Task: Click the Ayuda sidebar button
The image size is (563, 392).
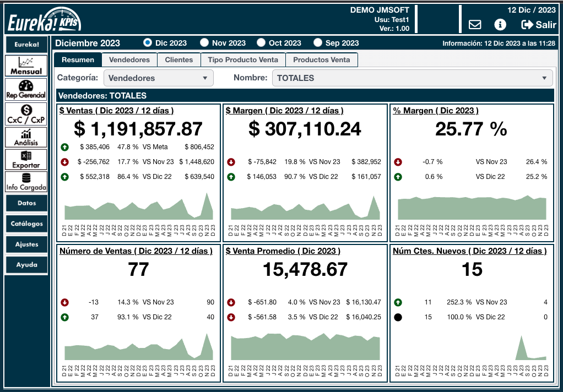Action: (x=26, y=265)
